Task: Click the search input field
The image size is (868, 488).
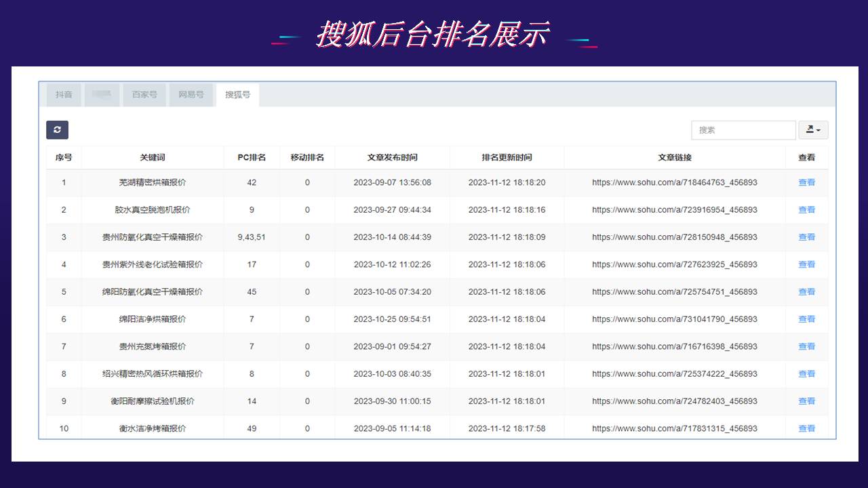Action: click(743, 130)
